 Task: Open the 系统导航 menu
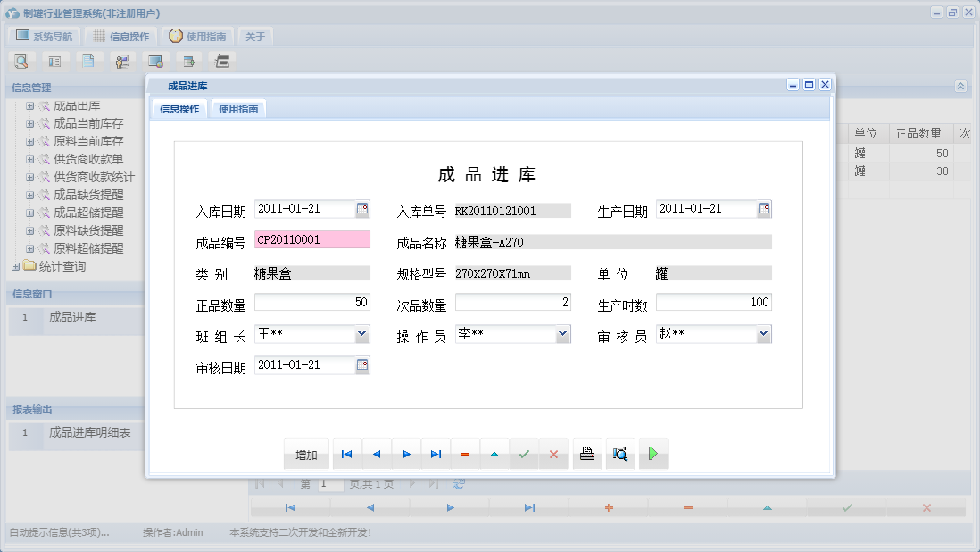pyautogui.click(x=43, y=36)
